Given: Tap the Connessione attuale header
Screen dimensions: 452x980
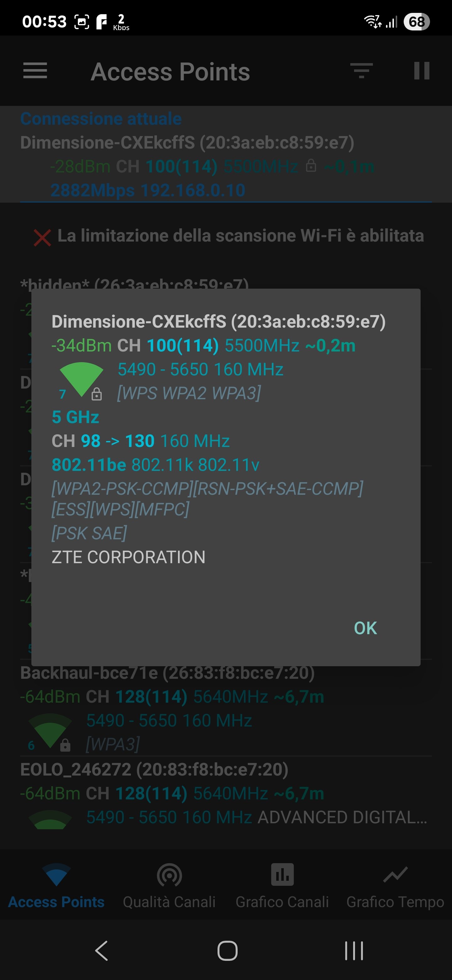Looking at the screenshot, I should click(101, 119).
